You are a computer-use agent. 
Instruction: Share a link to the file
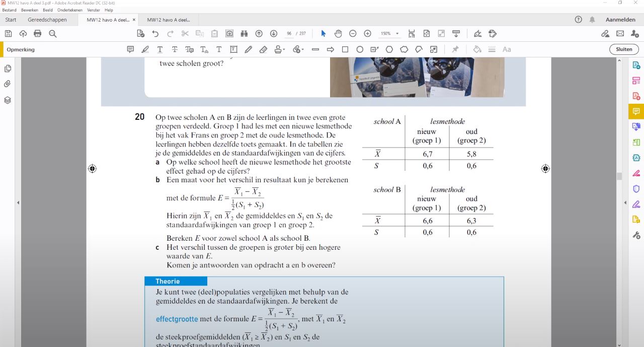pyautogui.click(x=605, y=34)
